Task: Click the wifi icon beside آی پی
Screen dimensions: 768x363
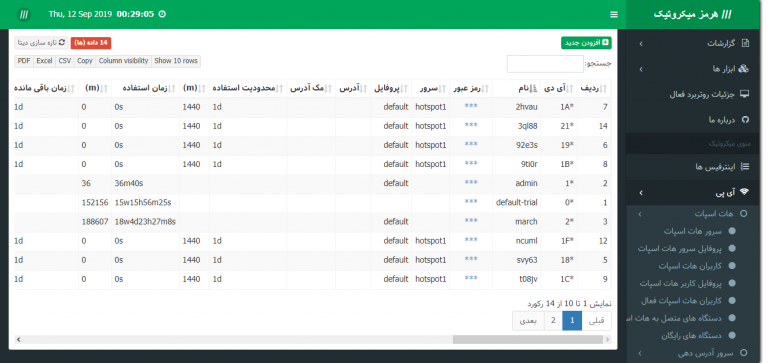Action: (x=744, y=193)
